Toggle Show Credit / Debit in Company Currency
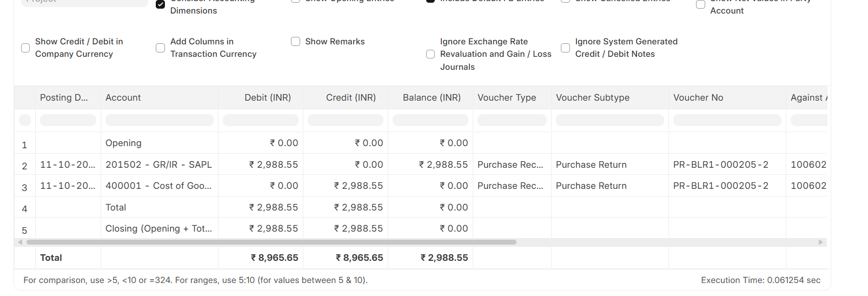This screenshot has height=296, width=868. [x=25, y=48]
